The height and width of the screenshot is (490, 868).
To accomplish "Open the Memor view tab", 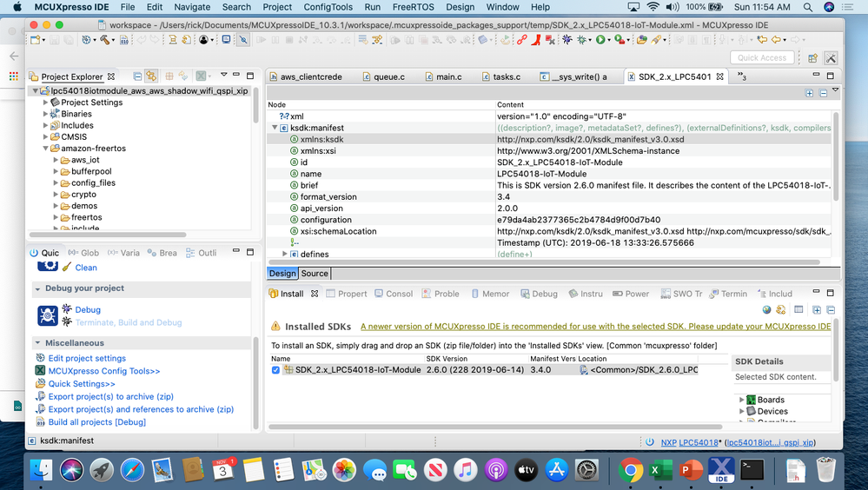I will pyautogui.click(x=490, y=294).
